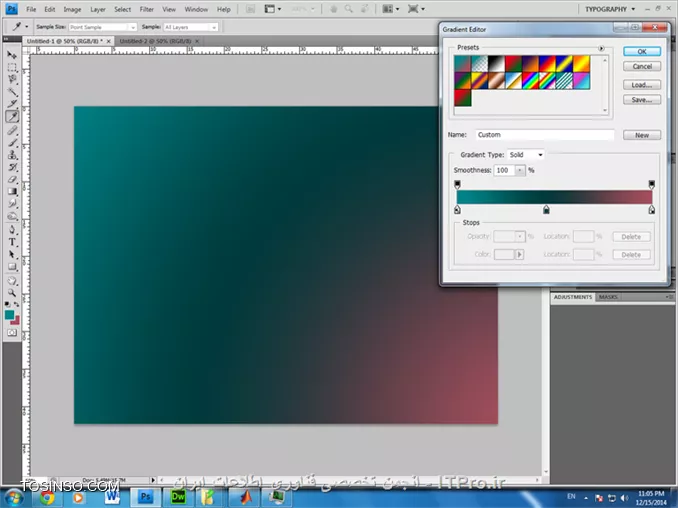The image size is (678, 508).
Task: Select the Crop tool
Action: [x=12, y=104]
